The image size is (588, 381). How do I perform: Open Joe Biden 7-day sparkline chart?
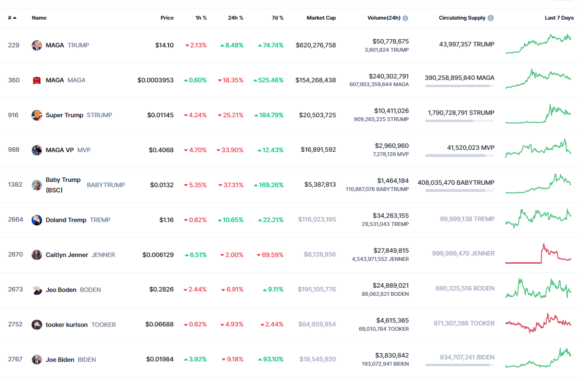point(538,358)
